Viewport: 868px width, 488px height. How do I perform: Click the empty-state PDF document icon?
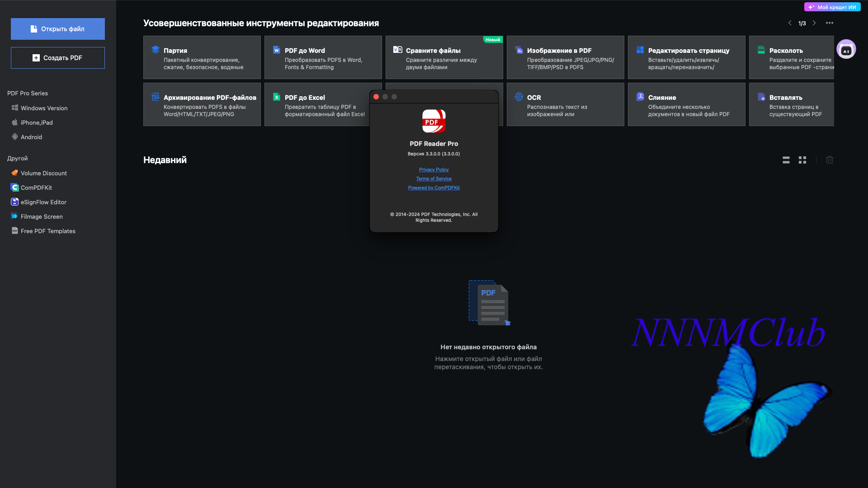tap(490, 303)
